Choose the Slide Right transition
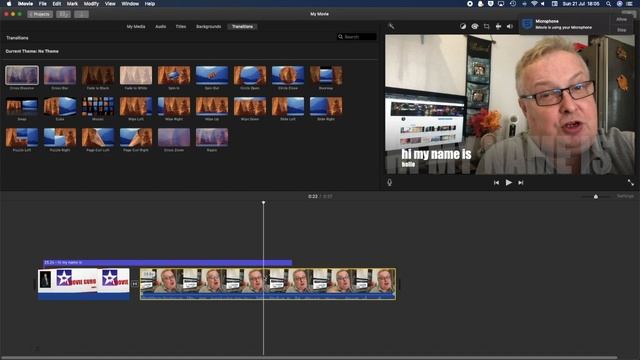 coord(326,107)
